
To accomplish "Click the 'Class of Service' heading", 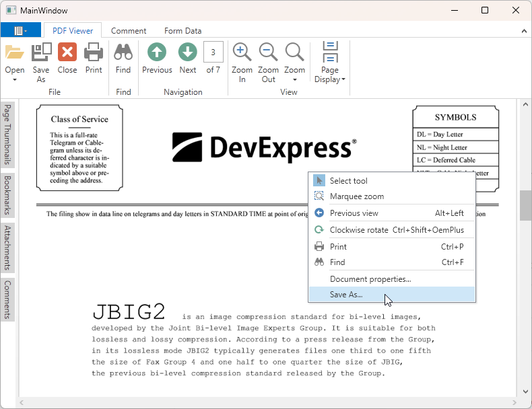I will point(79,119).
